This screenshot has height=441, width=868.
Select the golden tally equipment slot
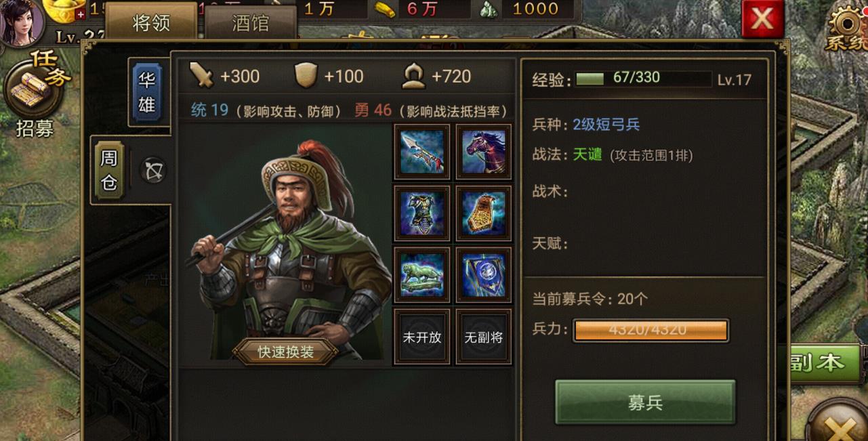pyautogui.click(x=483, y=213)
